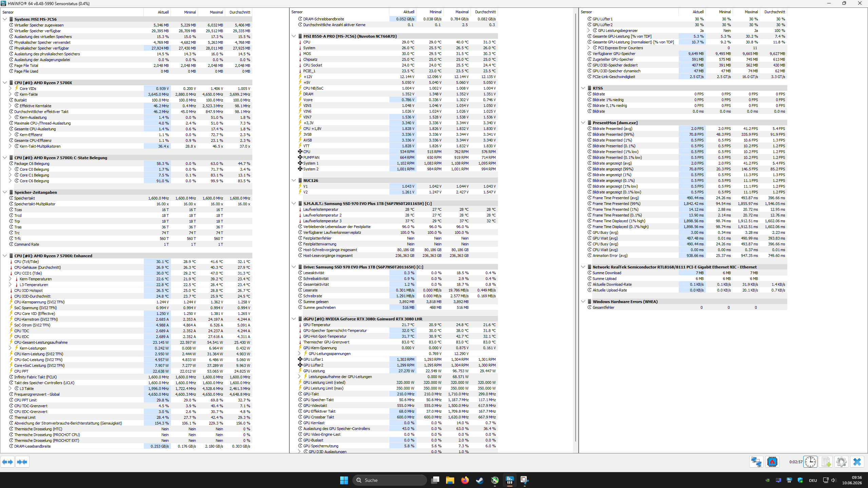Collapse the Network RealTek Ethernet NIC group
868x488 pixels.
point(583,267)
